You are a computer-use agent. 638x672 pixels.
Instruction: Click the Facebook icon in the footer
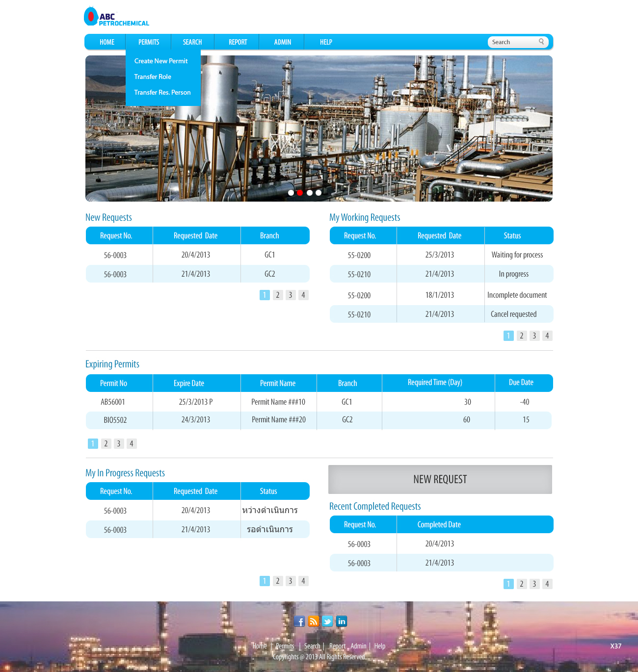[299, 621]
